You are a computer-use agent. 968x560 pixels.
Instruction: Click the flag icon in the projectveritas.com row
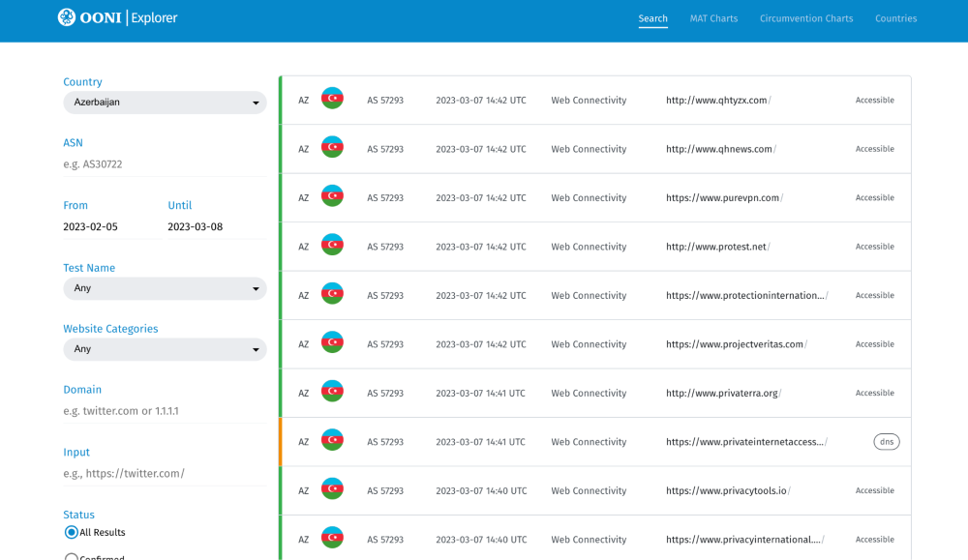(x=332, y=343)
